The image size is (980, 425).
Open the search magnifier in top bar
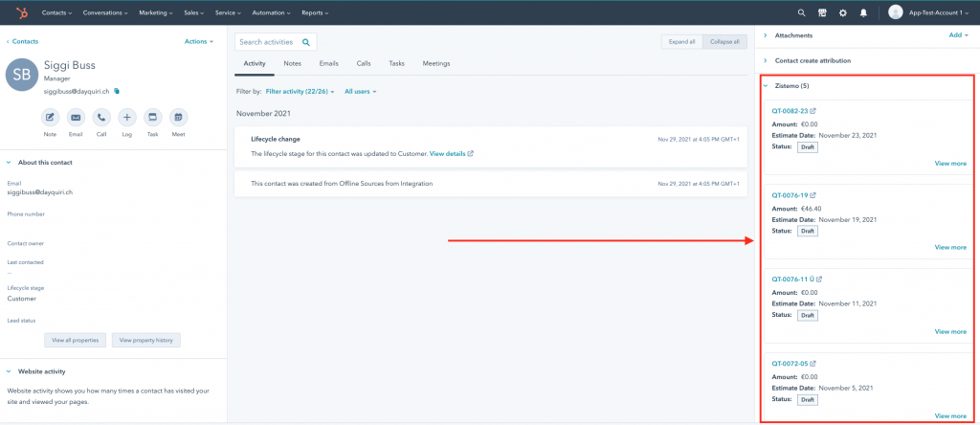tap(802, 12)
